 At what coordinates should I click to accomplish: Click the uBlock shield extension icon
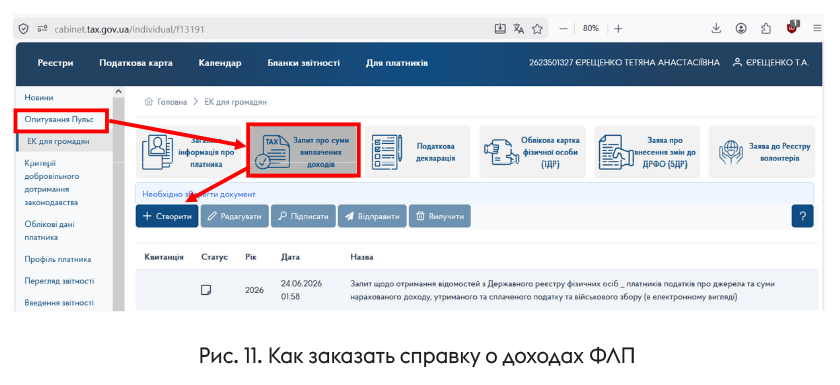click(792, 28)
